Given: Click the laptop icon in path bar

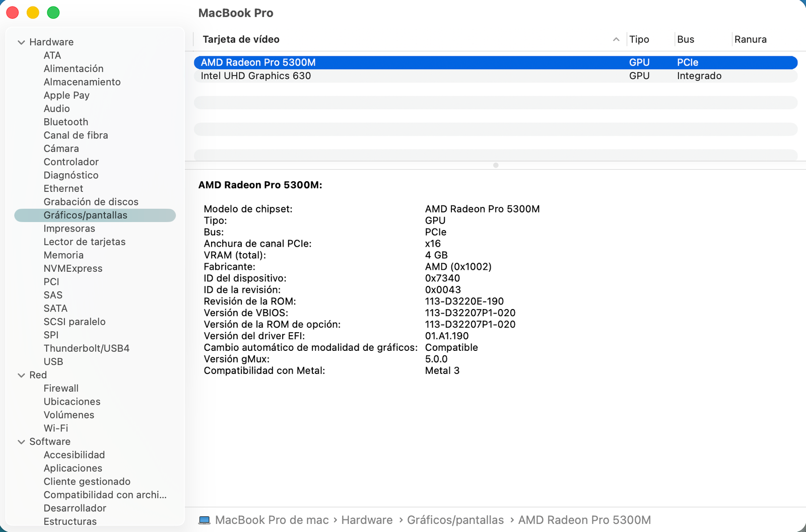Looking at the screenshot, I should tap(205, 520).
